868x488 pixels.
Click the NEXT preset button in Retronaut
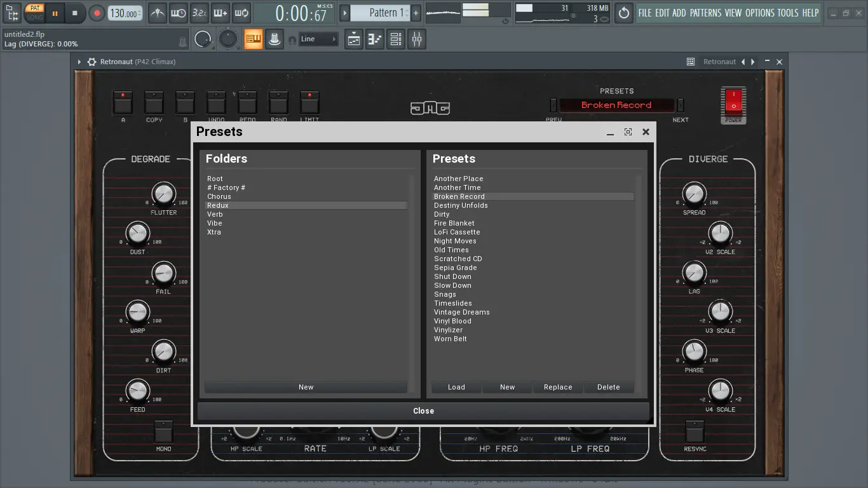pos(681,105)
